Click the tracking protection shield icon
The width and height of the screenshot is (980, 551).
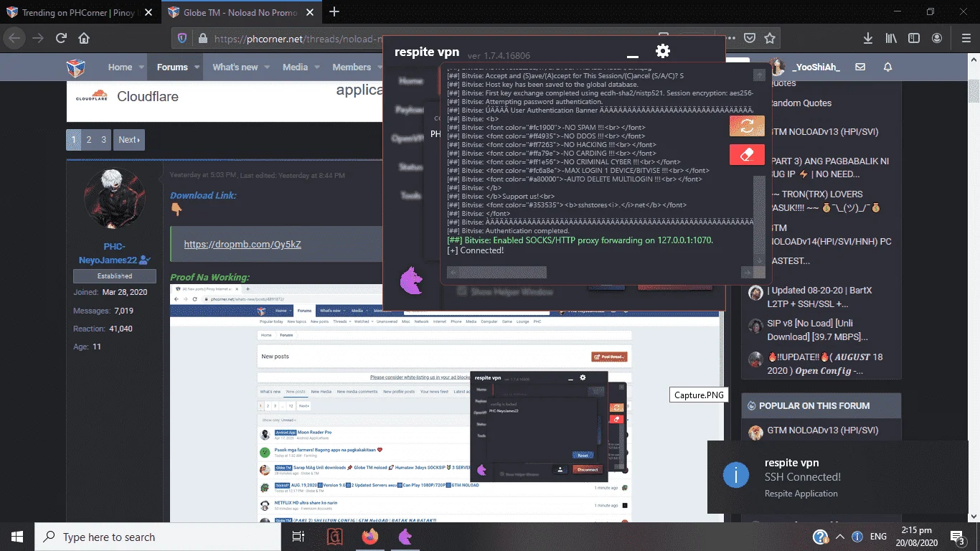click(x=182, y=38)
